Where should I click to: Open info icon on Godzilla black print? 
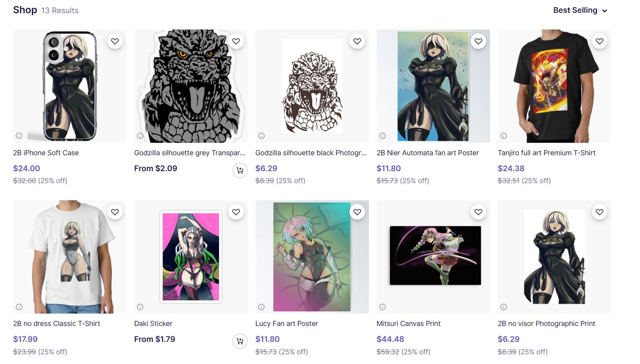tap(261, 136)
